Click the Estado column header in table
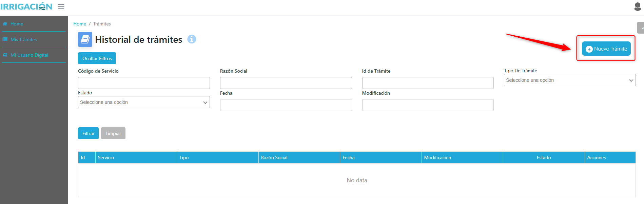 pyautogui.click(x=543, y=157)
